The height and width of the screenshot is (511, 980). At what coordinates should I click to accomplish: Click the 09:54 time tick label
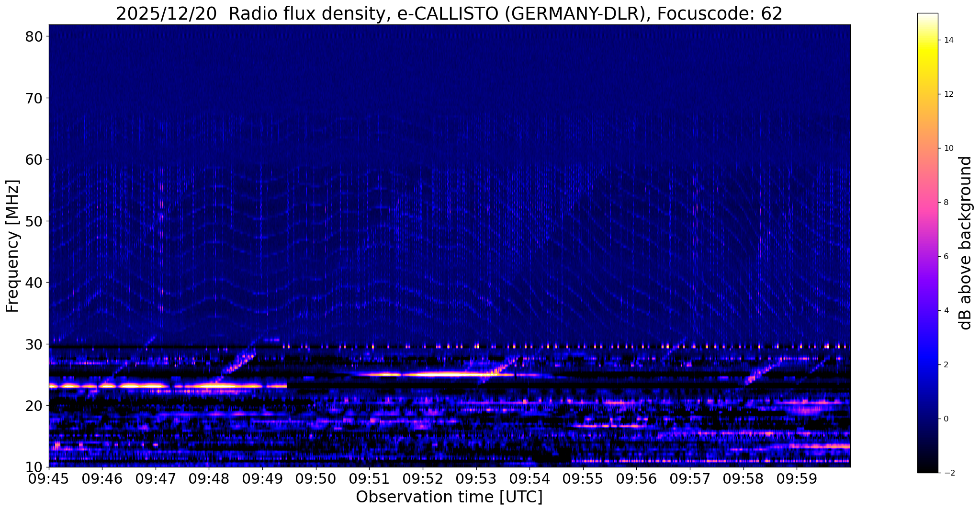(529, 479)
